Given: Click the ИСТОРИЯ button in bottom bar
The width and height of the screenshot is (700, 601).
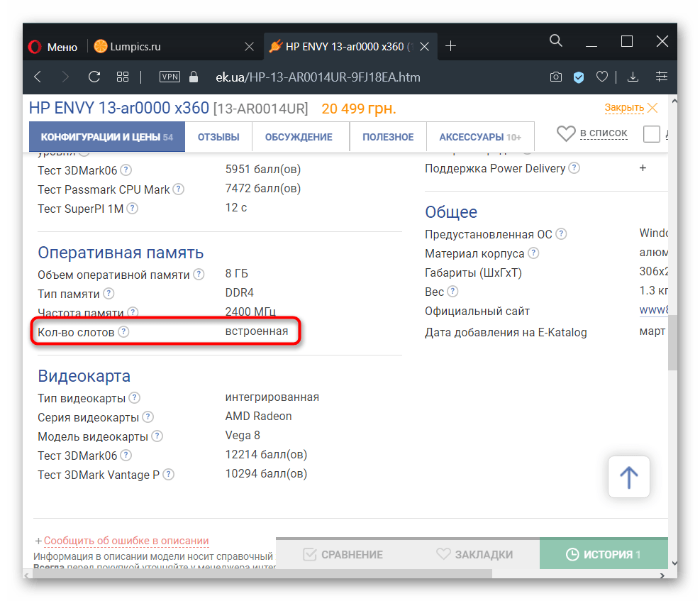Looking at the screenshot, I should [604, 555].
